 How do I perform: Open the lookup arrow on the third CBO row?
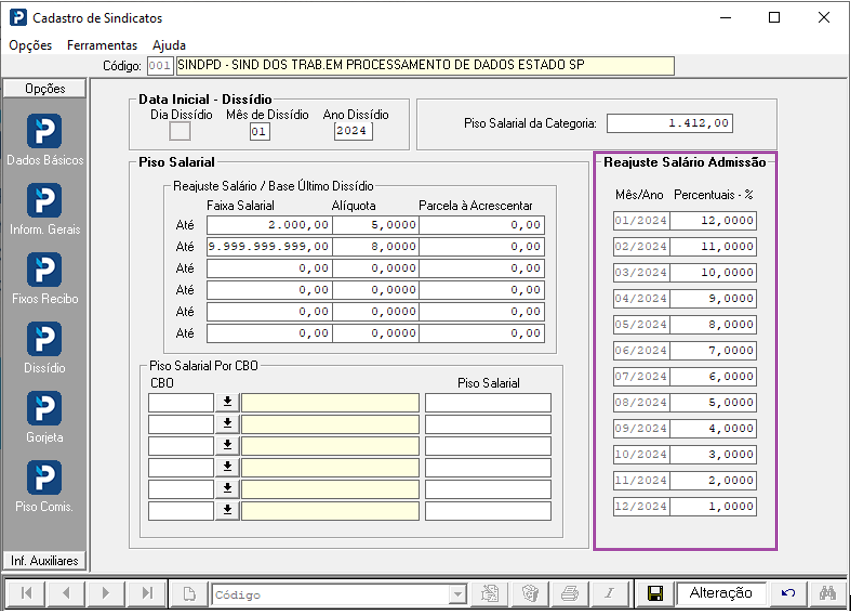click(x=228, y=446)
